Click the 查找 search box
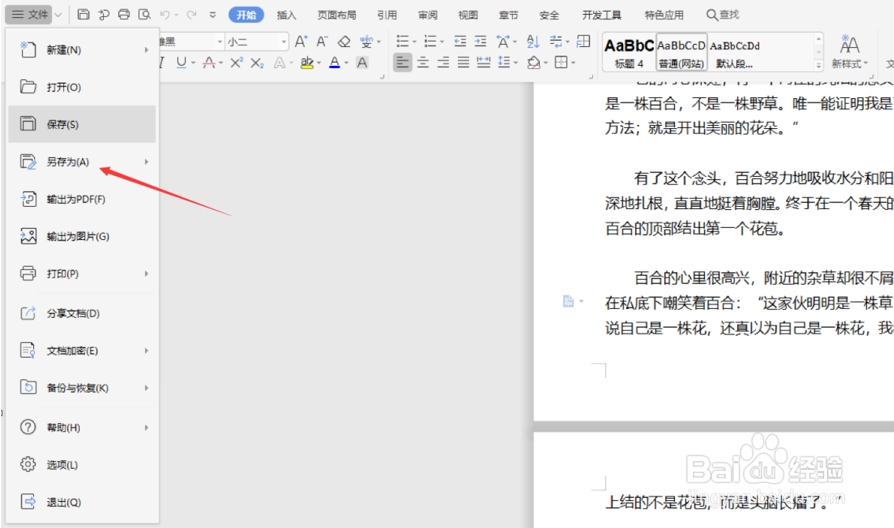The height and width of the screenshot is (528, 894). 723,15
